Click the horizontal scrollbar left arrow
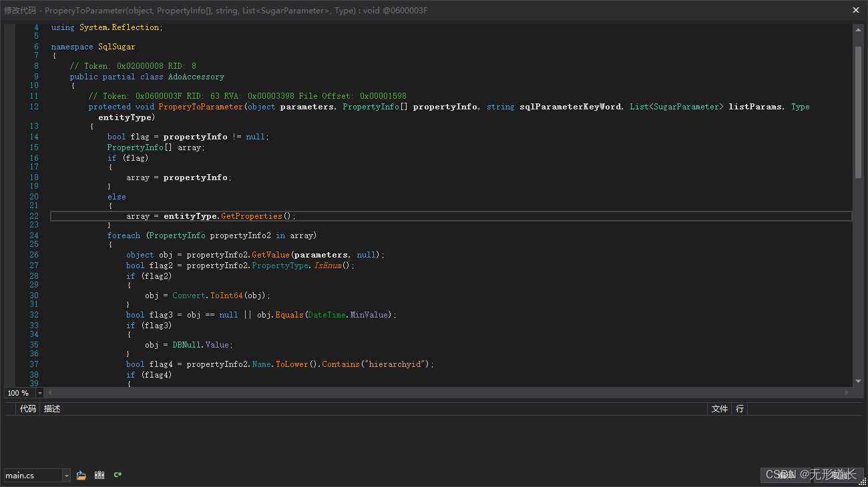Screen dimensions: 868x487 click(x=49, y=393)
